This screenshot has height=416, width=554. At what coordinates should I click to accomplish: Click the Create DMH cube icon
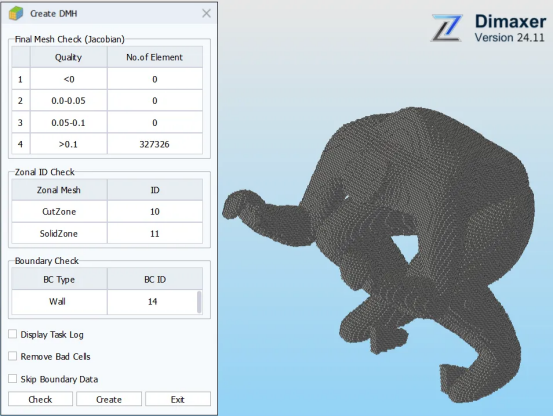[x=16, y=13]
